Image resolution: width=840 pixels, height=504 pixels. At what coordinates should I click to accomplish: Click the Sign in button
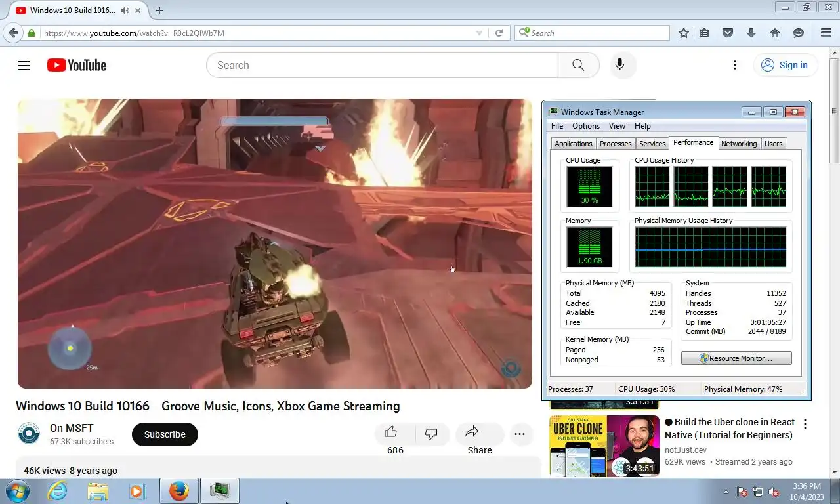click(x=785, y=65)
